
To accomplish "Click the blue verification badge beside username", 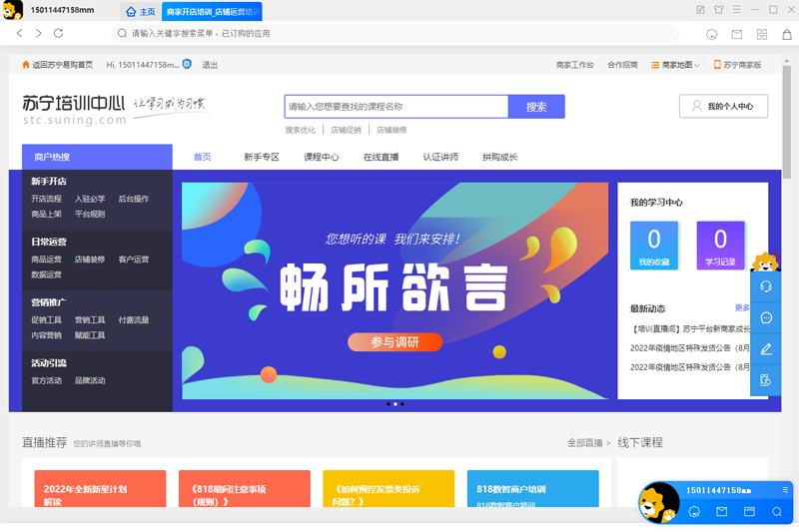I will click(x=187, y=64).
